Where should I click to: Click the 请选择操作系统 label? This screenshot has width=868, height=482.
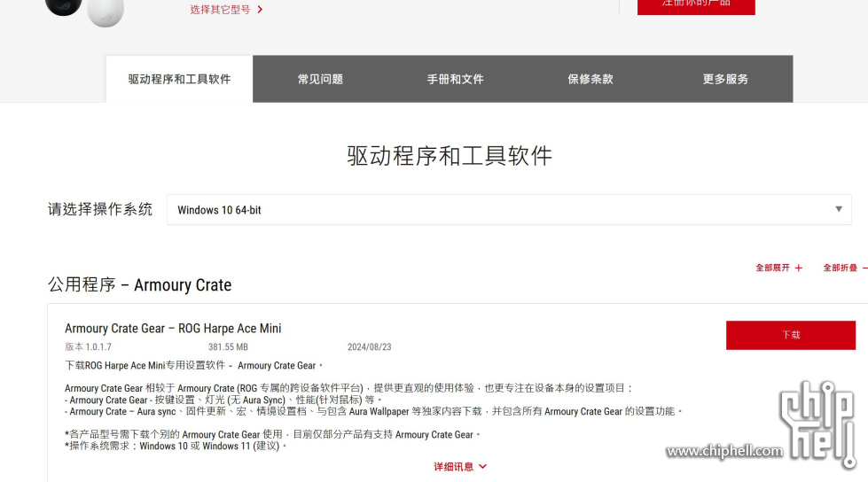point(99,209)
